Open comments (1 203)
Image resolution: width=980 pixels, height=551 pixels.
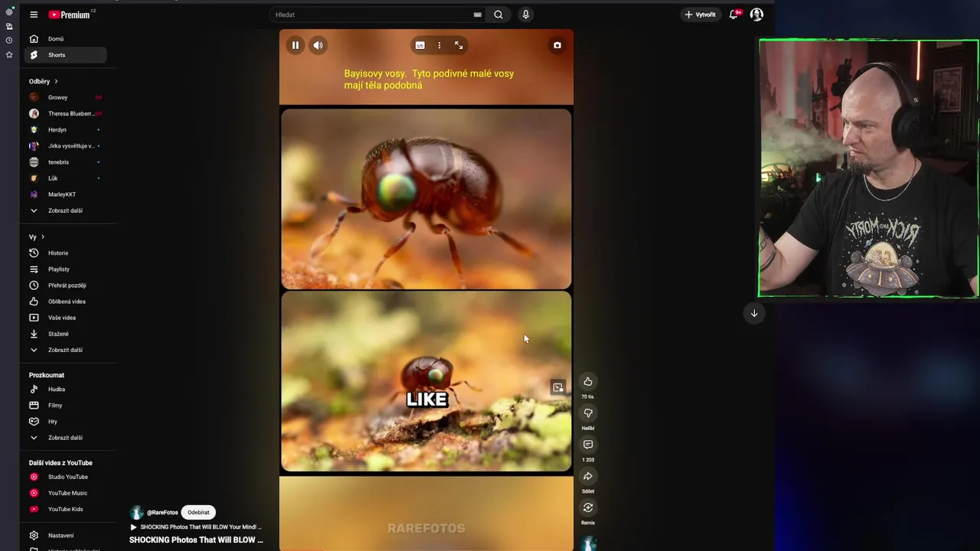click(588, 445)
